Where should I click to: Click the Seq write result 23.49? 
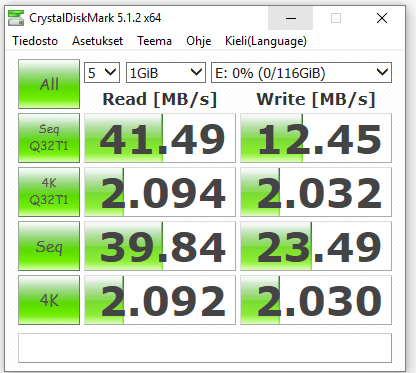pos(316,246)
